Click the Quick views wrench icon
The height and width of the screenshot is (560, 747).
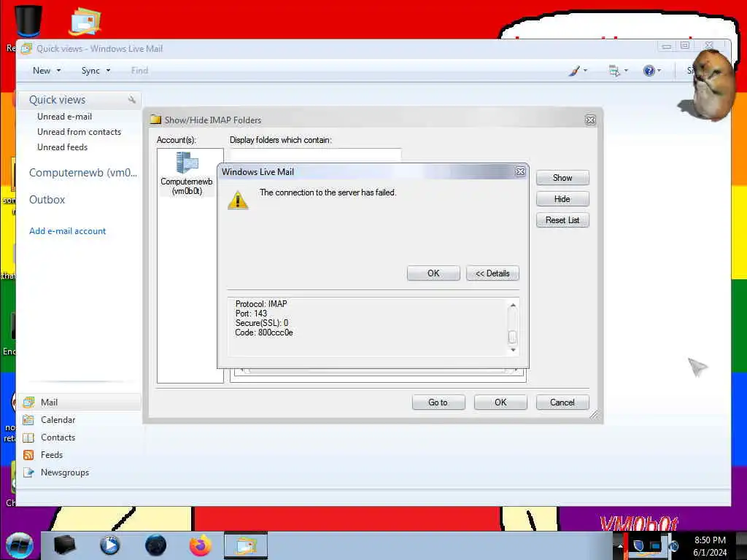(x=131, y=99)
